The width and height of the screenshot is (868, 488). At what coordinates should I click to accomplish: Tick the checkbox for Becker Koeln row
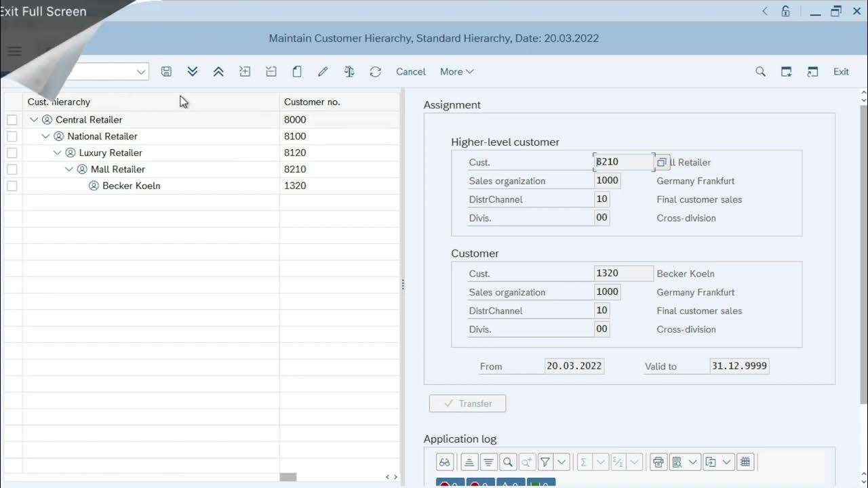[12, 186]
